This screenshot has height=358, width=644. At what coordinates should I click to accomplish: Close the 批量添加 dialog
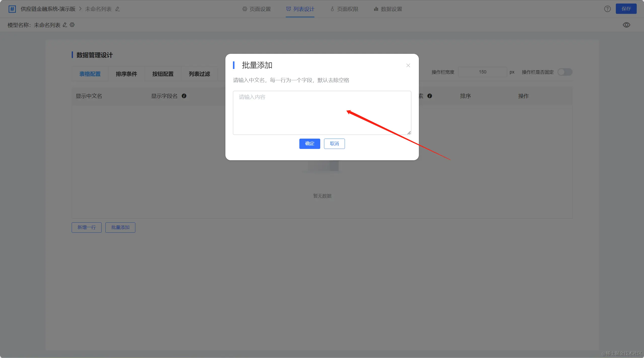click(408, 65)
